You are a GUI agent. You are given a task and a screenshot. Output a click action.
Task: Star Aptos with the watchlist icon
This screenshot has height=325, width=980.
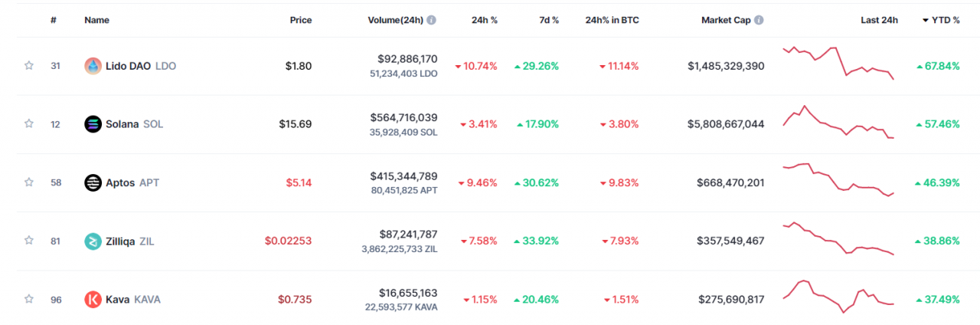point(29,182)
